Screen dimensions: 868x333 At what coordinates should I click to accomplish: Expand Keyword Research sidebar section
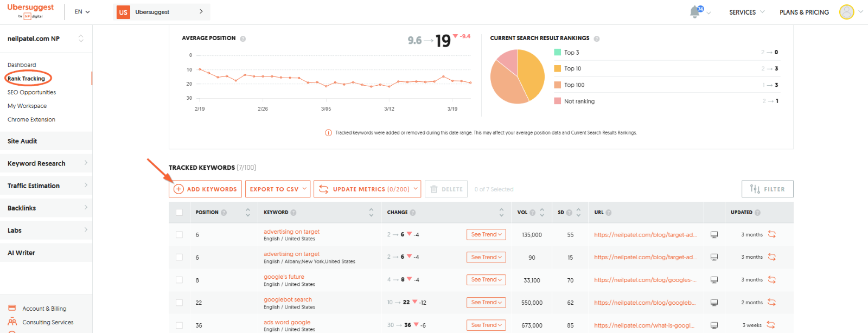point(46,163)
